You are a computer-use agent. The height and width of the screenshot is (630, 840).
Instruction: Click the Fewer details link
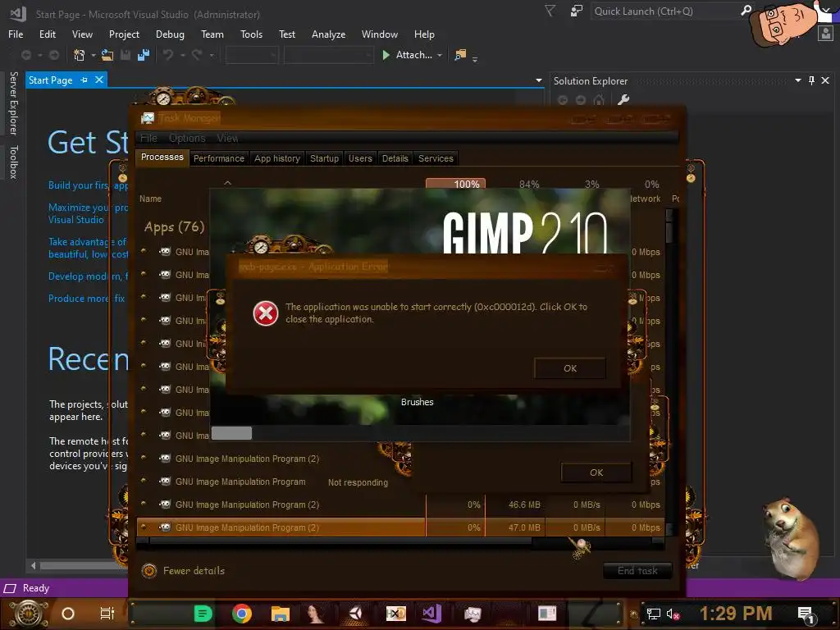tap(194, 571)
